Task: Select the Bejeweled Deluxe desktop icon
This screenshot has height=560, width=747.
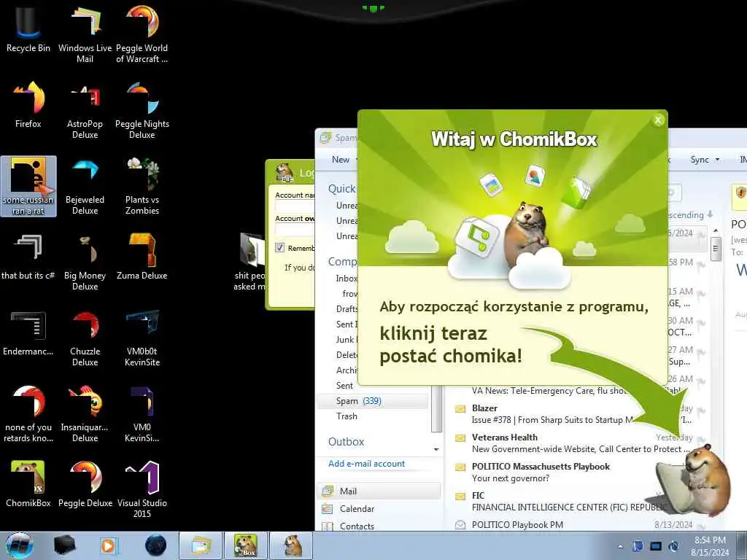Action: pos(85,186)
